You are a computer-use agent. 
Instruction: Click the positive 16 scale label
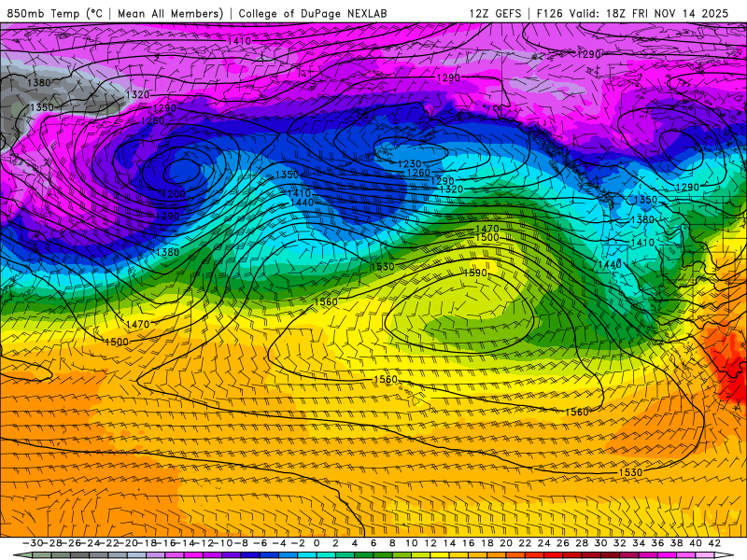point(469,543)
